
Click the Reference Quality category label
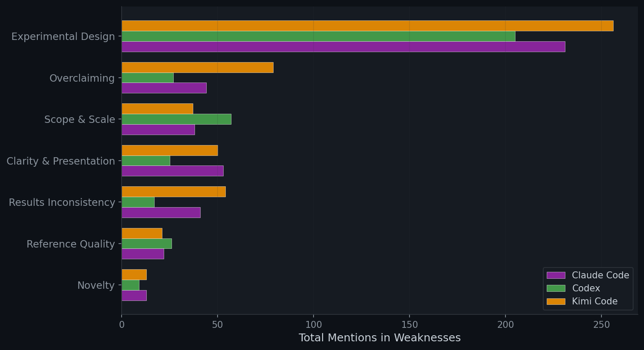pyautogui.click(x=71, y=244)
